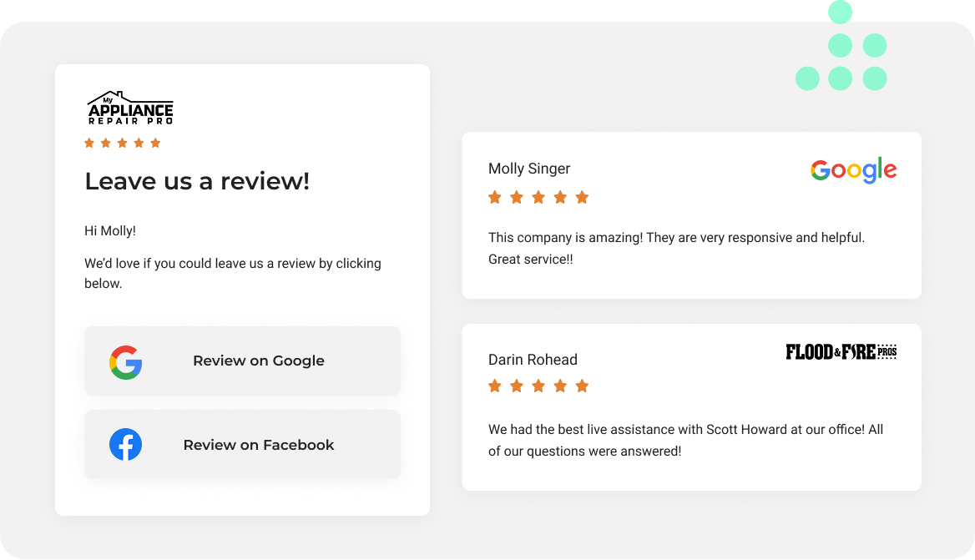Click the star rating under Molly Singer
Image resolution: width=975 pixels, height=560 pixels.
538,198
